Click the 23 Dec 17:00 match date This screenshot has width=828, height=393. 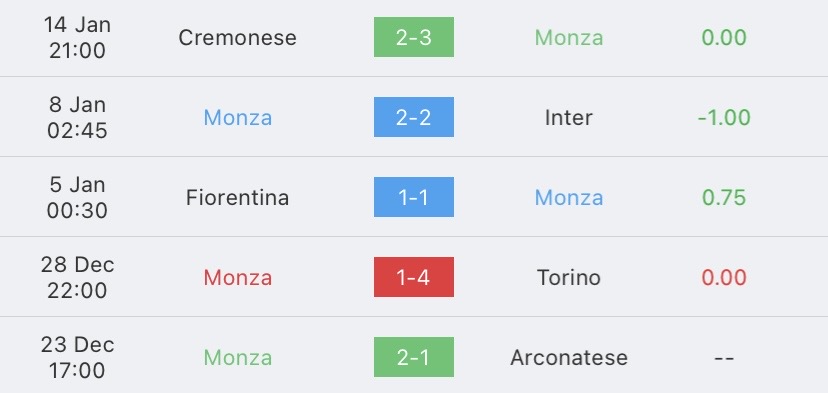(x=77, y=358)
